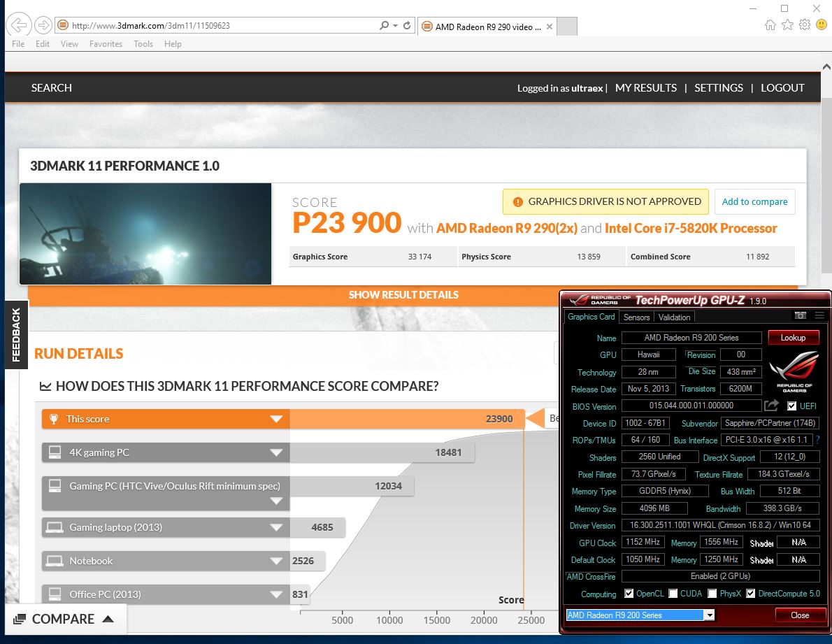Image resolution: width=832 pixels, height=644 pixels.
Task: Expand the Office PC (2013) row arrow
Action: (276, 594)
